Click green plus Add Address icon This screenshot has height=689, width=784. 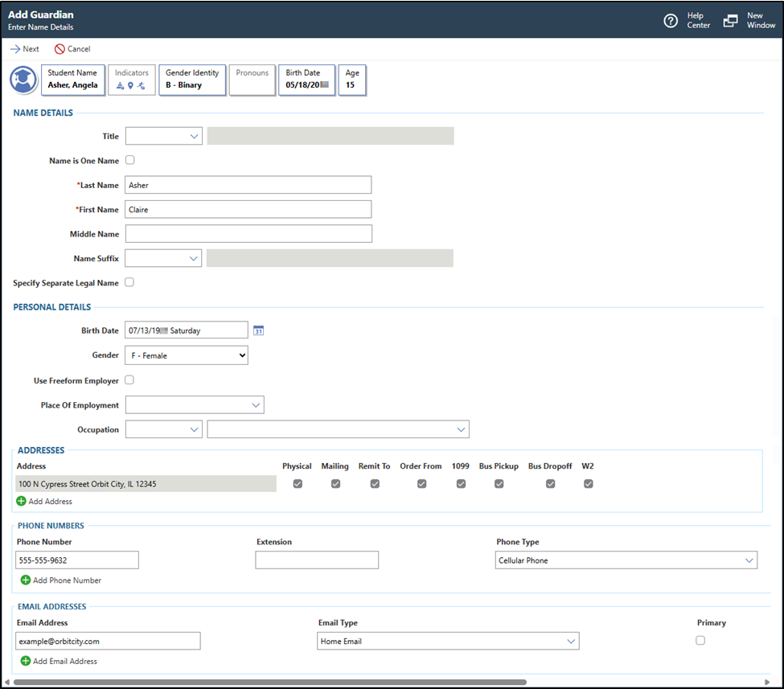(x=21, y=501)
